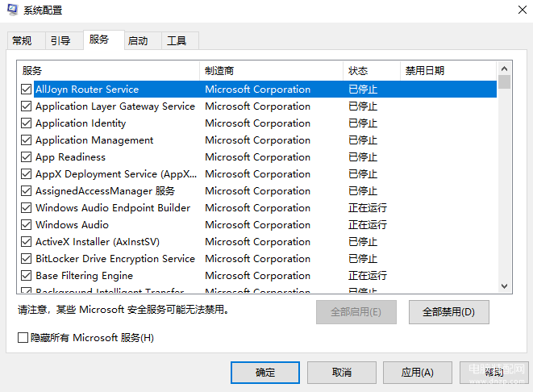The height and width of the screenshot is (392, 533).
Task: Click the scrollbar up arrow
Action: coord(505,69)
